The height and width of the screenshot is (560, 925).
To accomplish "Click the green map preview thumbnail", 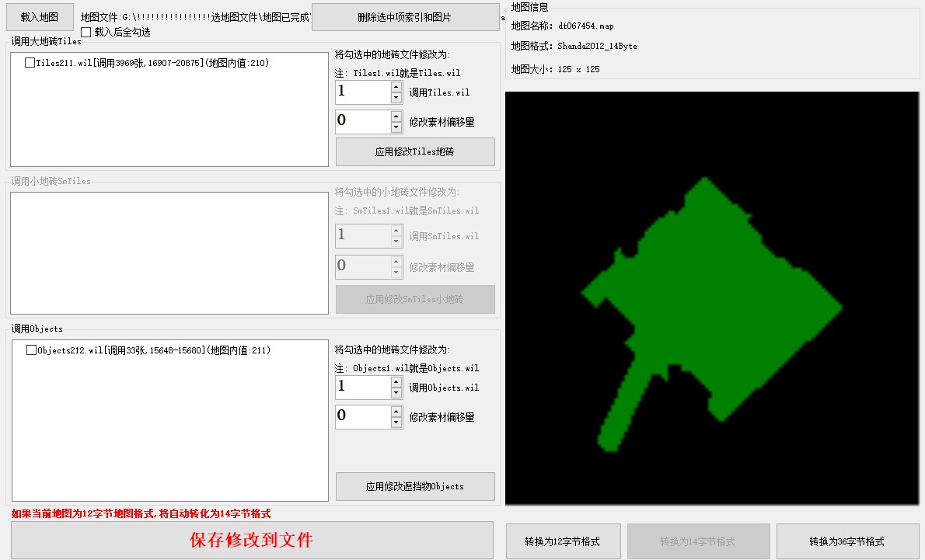I will coord(711,299).
